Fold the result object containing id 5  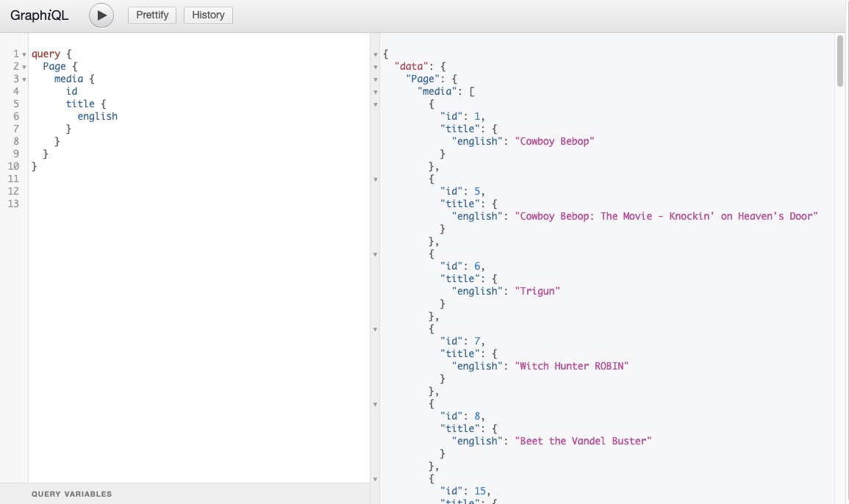point(375,179)
